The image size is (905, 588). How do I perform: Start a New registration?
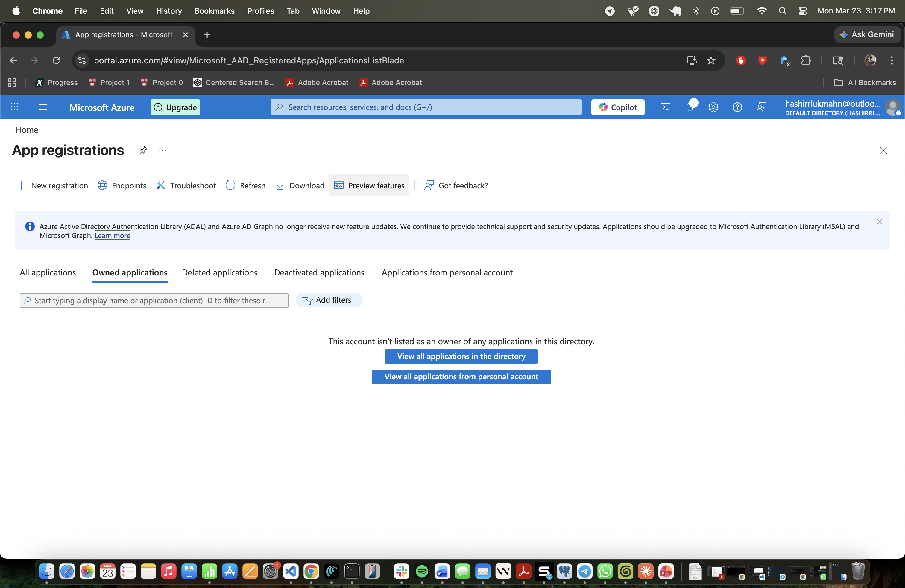click(x=52, y=185)
